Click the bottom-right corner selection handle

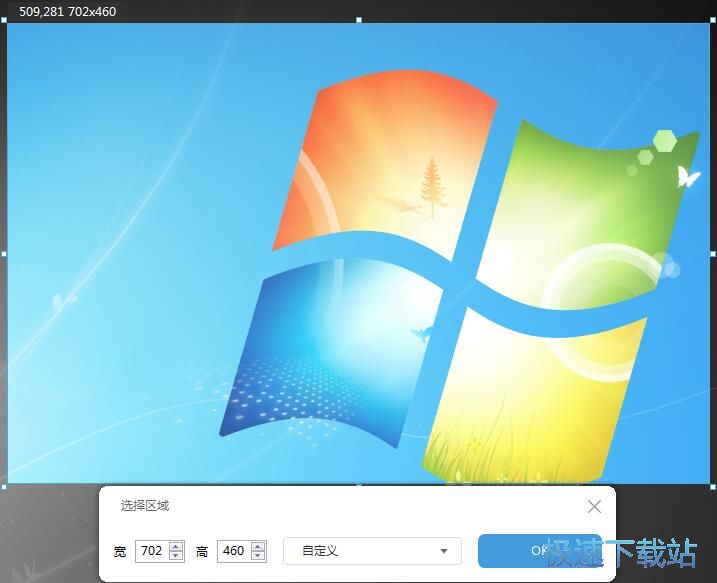pyautogui.click(x=713, y=487)
